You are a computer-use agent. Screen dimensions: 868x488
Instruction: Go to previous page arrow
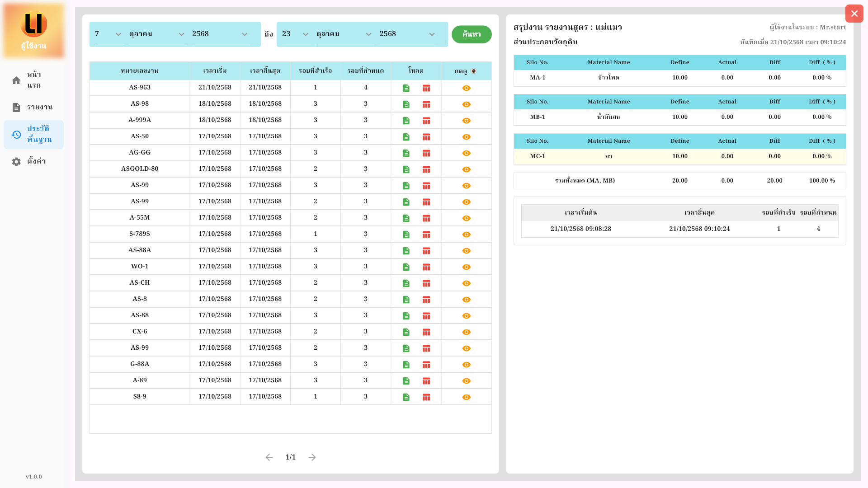pos(269,457)
